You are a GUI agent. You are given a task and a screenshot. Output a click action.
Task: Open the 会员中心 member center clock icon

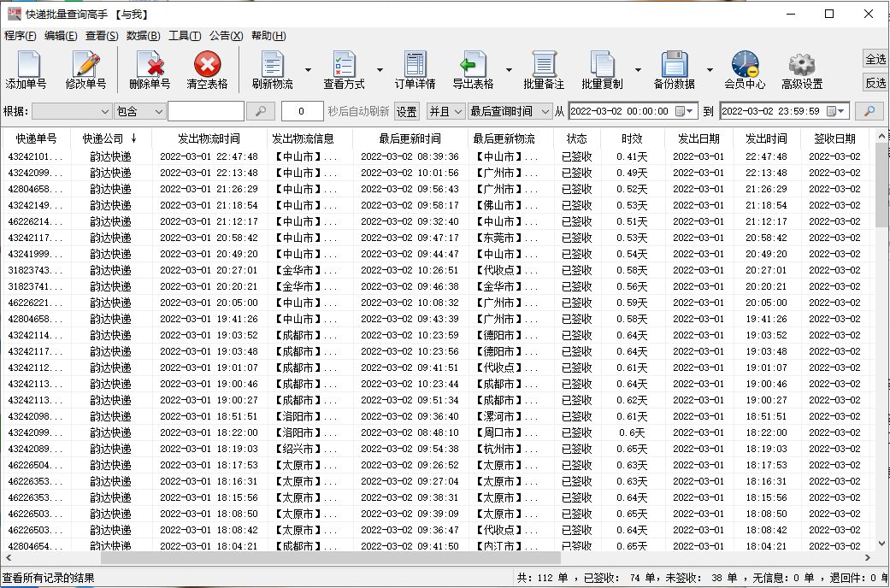click(745, 70)
